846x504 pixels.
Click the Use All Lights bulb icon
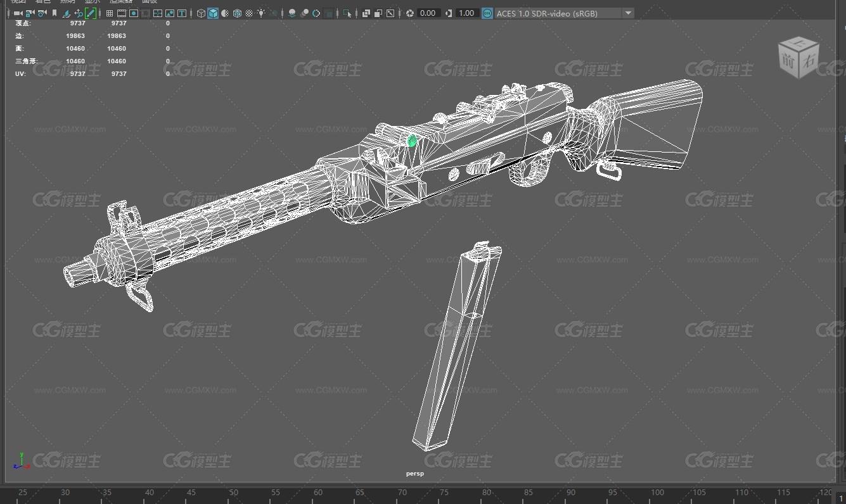261,13
